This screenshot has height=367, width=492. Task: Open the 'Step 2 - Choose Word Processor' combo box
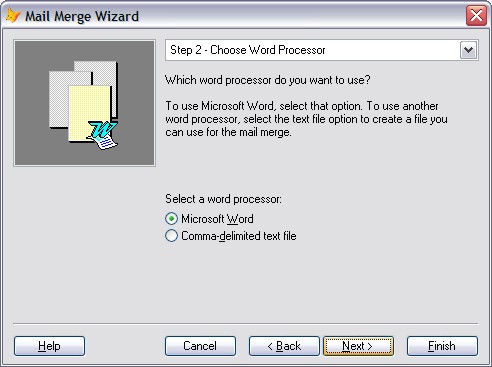tap(322, 50)
